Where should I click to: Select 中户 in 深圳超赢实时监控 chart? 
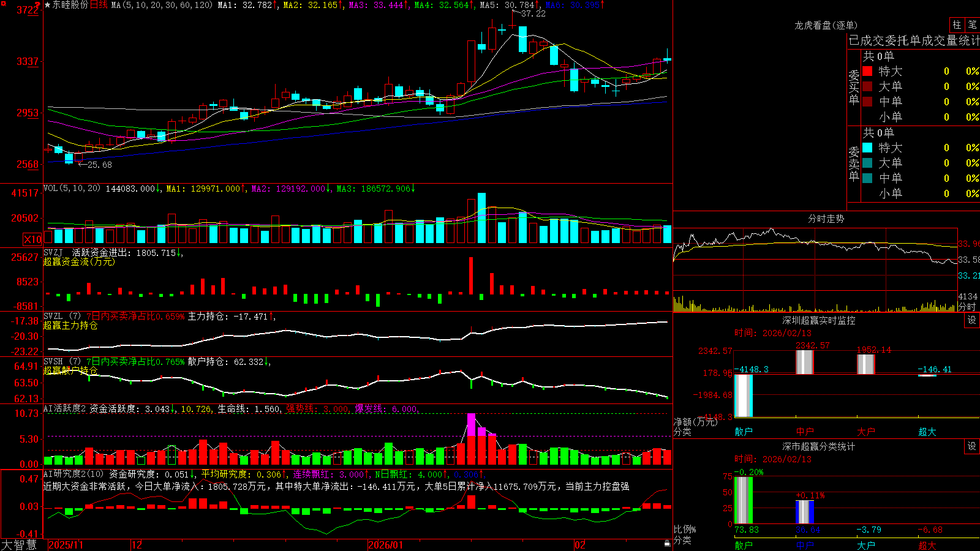pyautogui.click(x=805, y=432)
